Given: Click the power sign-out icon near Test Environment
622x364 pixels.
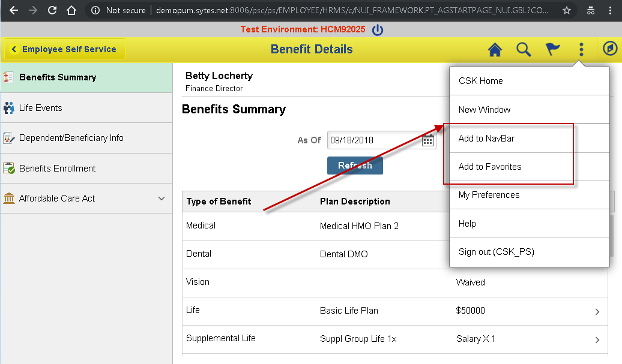Looking at the screenshot, I should point(378,29).
